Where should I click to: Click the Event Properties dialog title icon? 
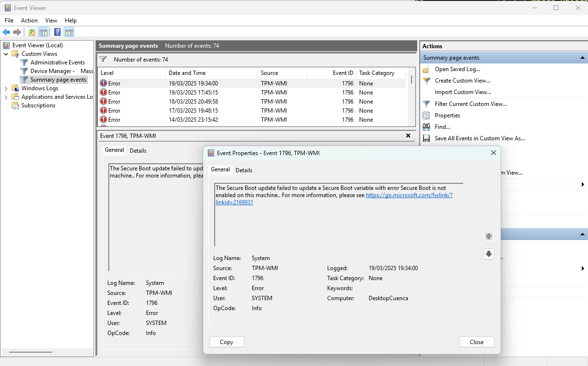[x=211, y=153]
